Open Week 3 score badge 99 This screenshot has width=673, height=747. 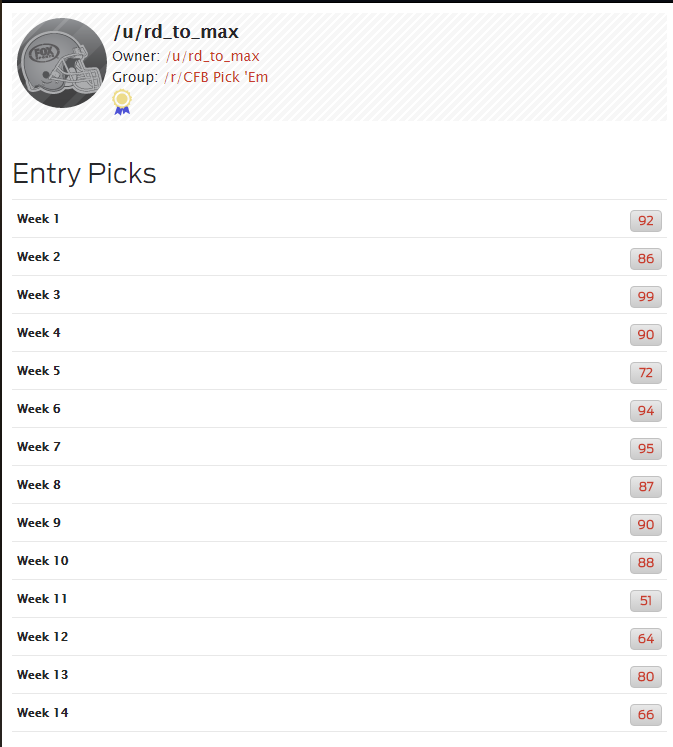pos(645,297)
